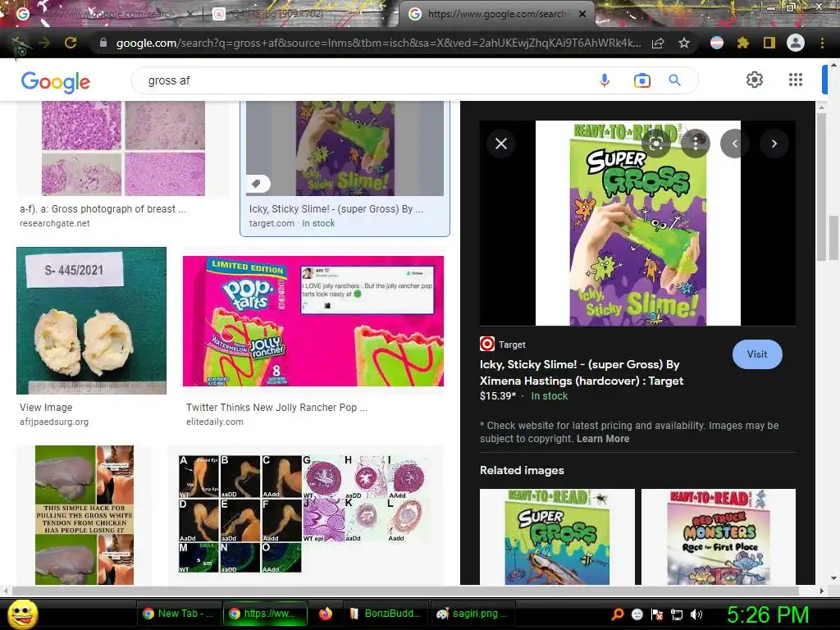Image resolution: width=840 pixels, height=630 pixels.
Task: Show previous image in preview
Action: point(734,144)
